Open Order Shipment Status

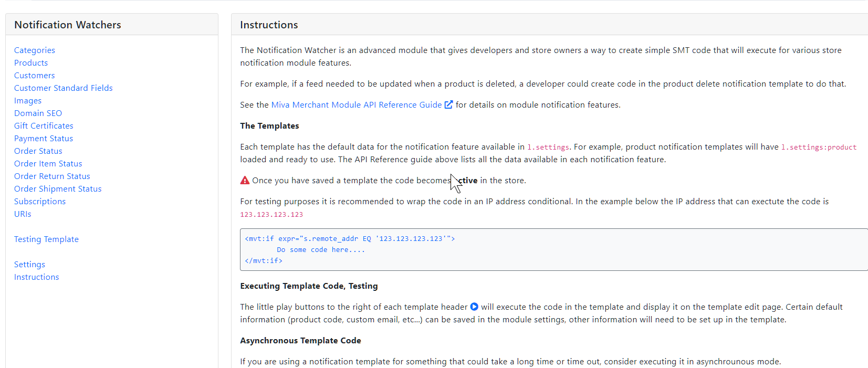point(58,189)
